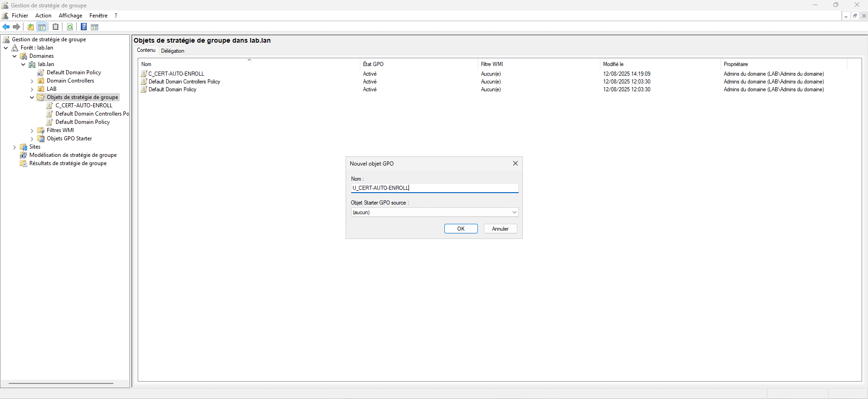
Task: Open Help via blue question mark icon
Action: [84, 27]
